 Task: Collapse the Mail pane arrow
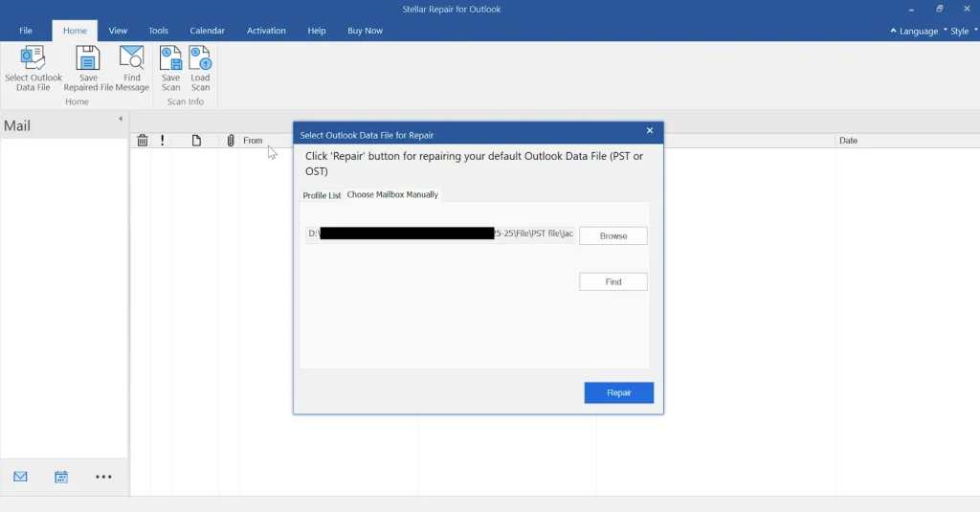(121, 119)
